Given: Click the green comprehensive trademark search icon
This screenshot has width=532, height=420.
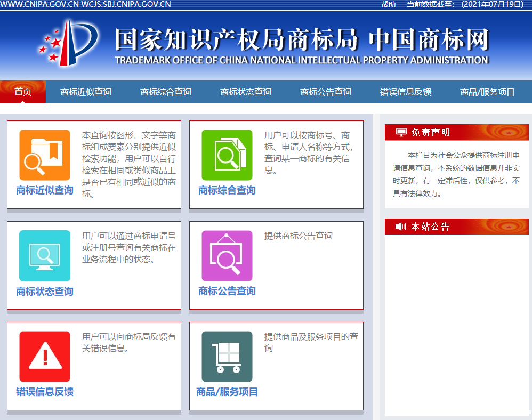Looking at the screenshot, I should point(227,155).
